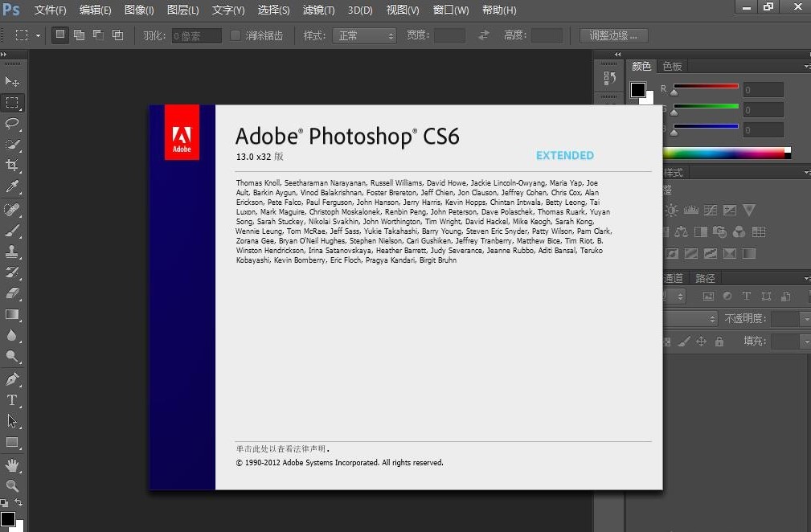Swap foreground and background colors

coord(18,502)
